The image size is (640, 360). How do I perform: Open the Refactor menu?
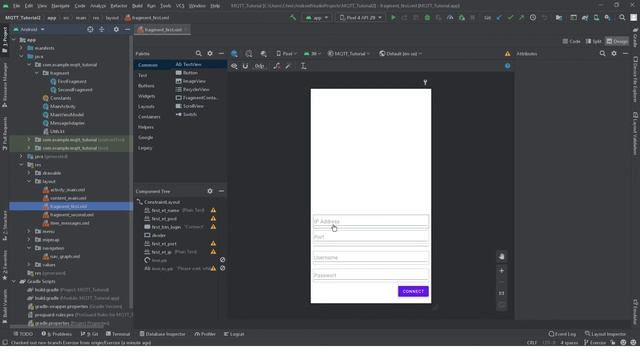[119, 6]
